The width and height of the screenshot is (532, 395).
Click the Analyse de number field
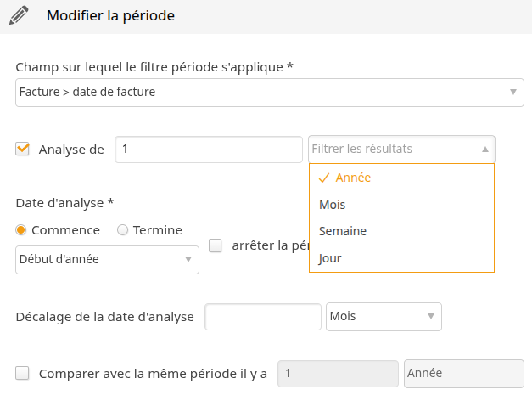(209, 150)
